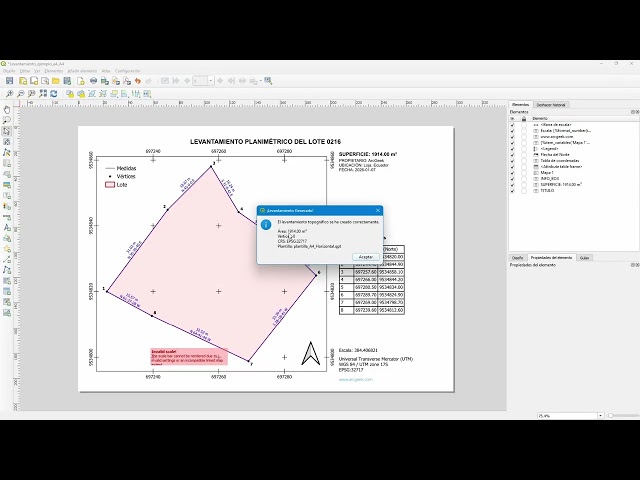This screenshot has height=480, width=640.
Task: Select the Pan layout hand tool
Action: [7, 109]
